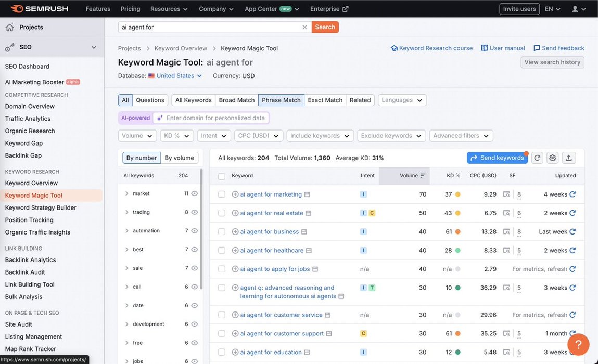Screen dimensions: 598x364
Task: Open the user profile icon menu
Action: (579, 9)
